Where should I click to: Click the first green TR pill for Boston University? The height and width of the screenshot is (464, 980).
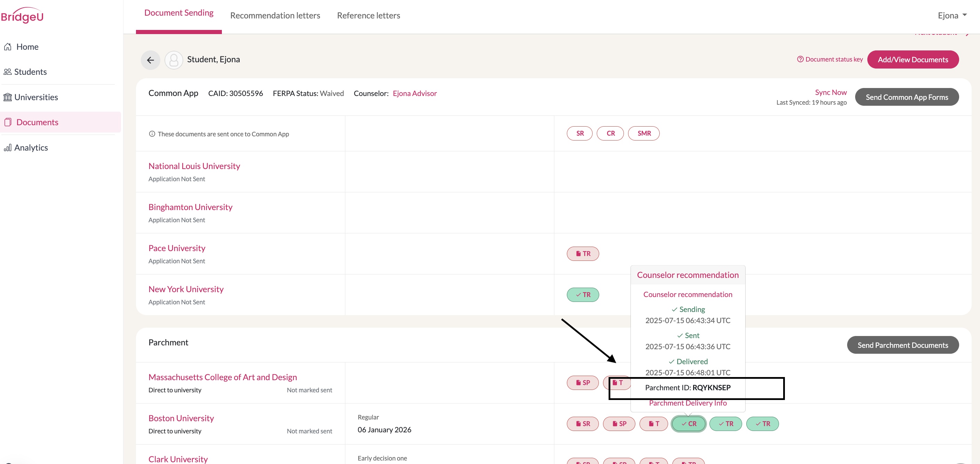[x=725, y=424]
